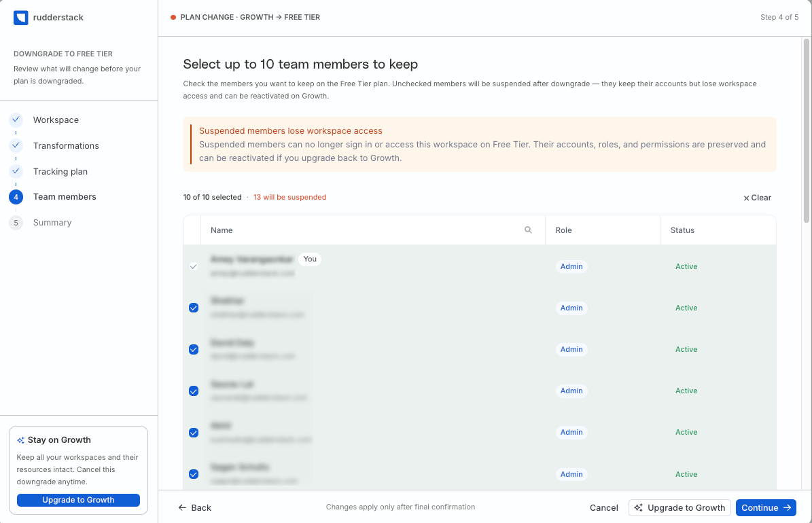Image resolution: width=812 pixels, height=523 pixels.
Task: Open the search icon in Name column
Action: (528, 230)
